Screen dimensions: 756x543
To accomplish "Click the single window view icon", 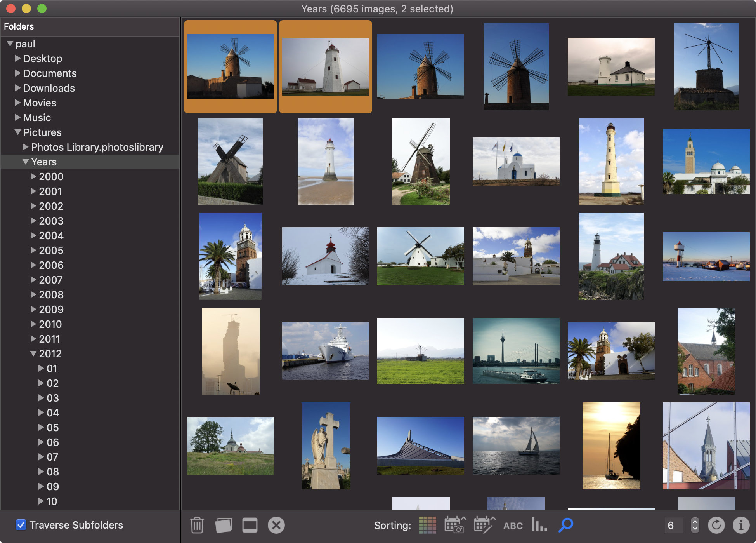I will point(250,525).
